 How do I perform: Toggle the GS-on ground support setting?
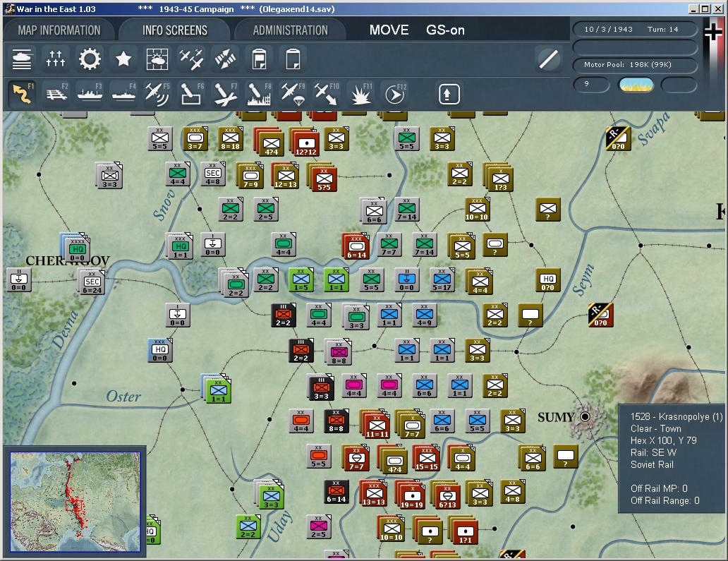[x=445, y=30]
